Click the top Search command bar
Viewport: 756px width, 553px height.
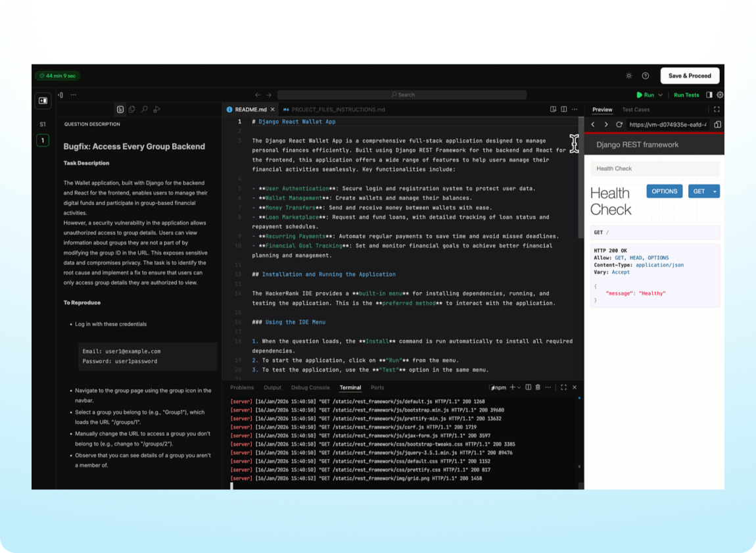[x=402, y=95]
